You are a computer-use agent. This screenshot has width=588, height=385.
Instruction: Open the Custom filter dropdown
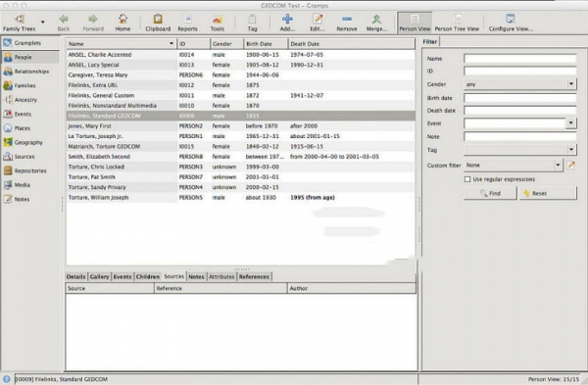point(513,165)
